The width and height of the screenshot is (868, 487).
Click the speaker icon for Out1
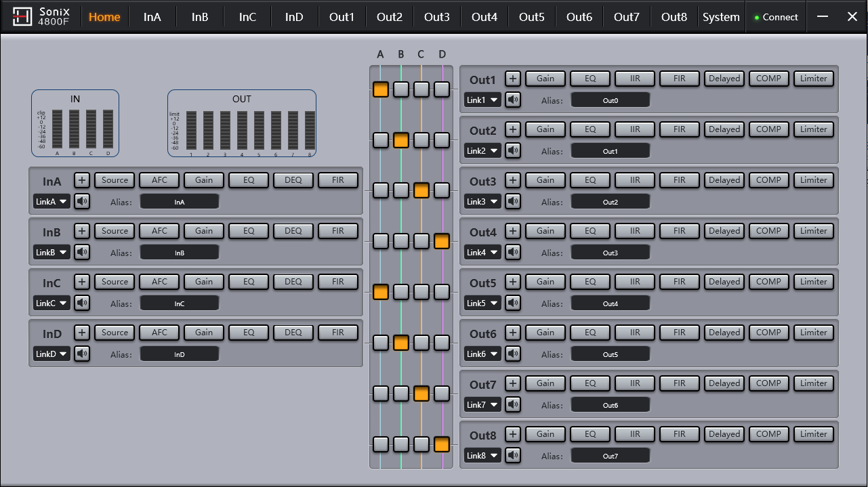click(x=513, y=100)
